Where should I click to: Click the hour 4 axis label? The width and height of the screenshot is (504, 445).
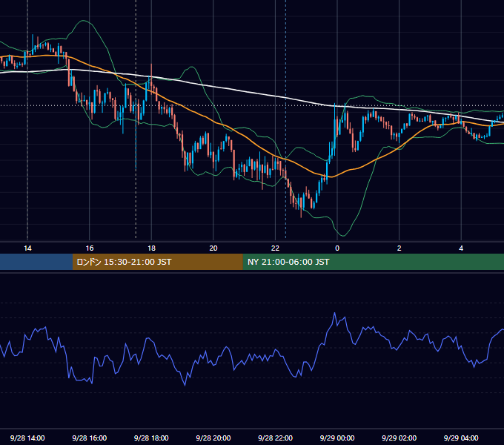click(461, 248)
